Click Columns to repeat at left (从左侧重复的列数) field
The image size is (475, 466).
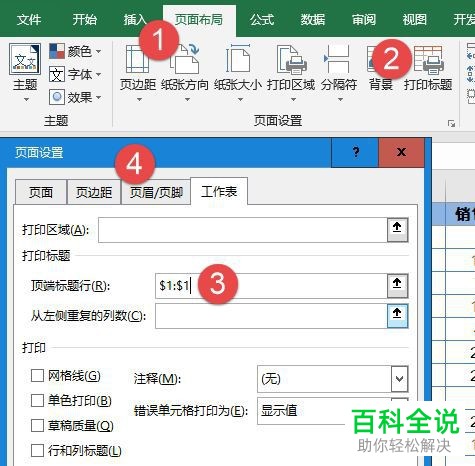pyautogui.click(x=271, y=316)
